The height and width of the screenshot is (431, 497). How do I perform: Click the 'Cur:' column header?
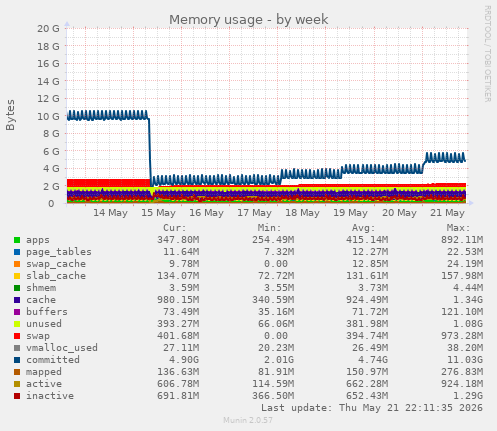click(175, 228)
